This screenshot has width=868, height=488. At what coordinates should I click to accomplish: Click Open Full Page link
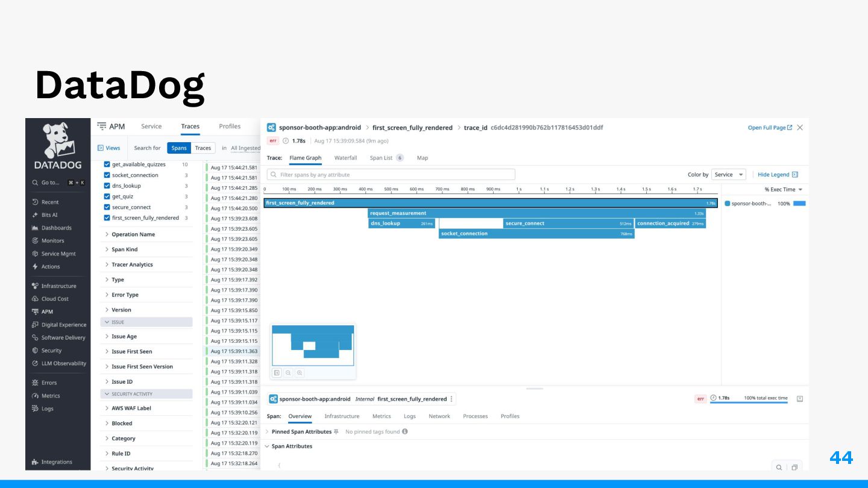770,128
